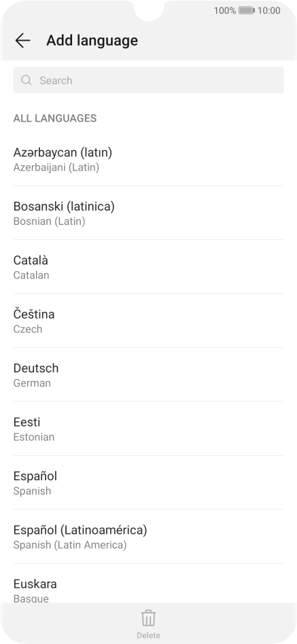
Task: Click the search magnifier icon
Action: (27, 80)
